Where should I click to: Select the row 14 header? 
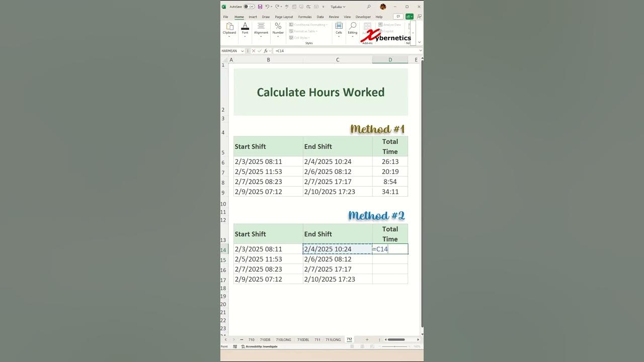click(224, 250)
